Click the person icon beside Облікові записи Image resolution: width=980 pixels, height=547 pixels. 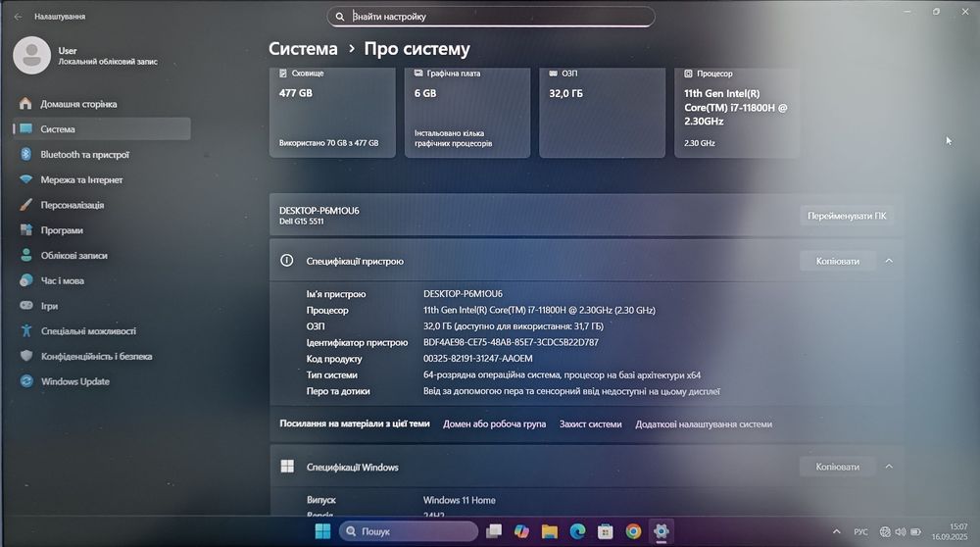[25, 255]
